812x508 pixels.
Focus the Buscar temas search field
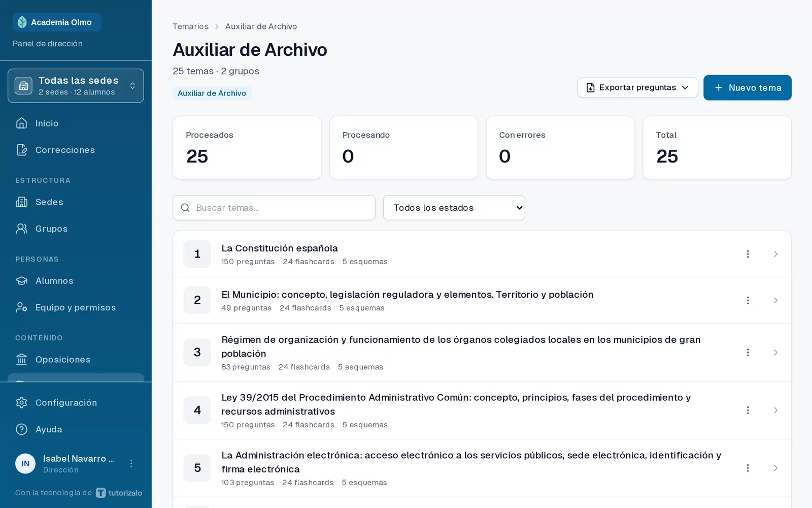tap(274, 208)
